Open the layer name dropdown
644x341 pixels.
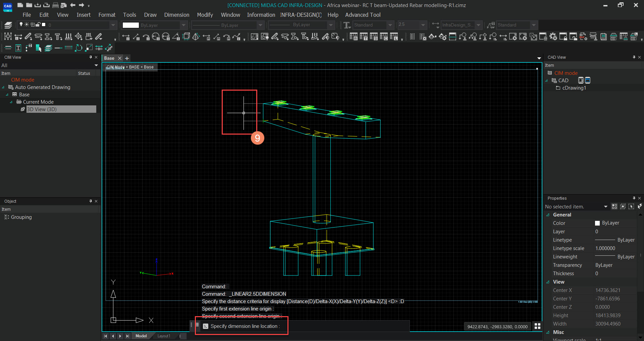pos(113,25)
